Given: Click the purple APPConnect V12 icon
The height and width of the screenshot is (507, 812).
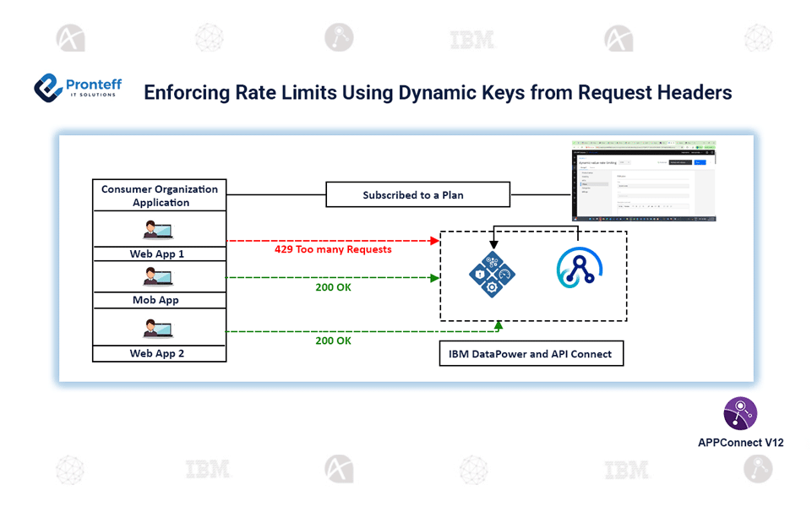Looking at the screenshot, I should (740, 414).
